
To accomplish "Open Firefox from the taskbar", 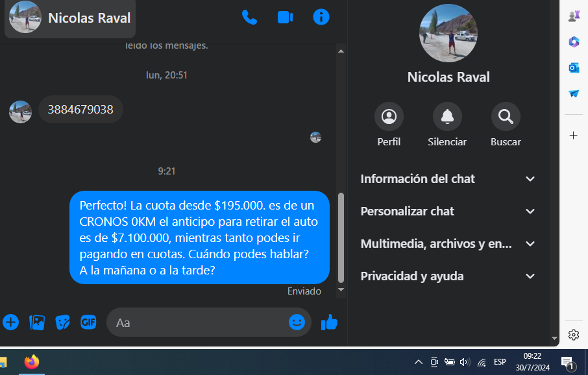I will click(x=32, y=362).
